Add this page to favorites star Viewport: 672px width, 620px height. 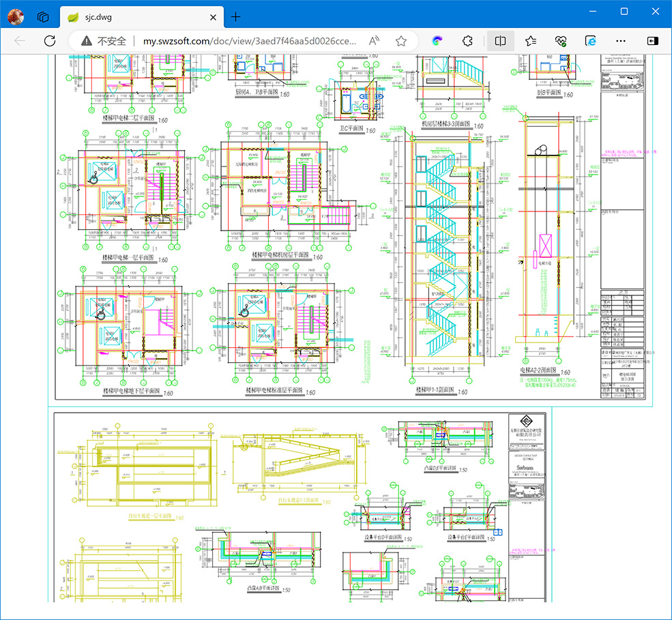pos(401,41)
